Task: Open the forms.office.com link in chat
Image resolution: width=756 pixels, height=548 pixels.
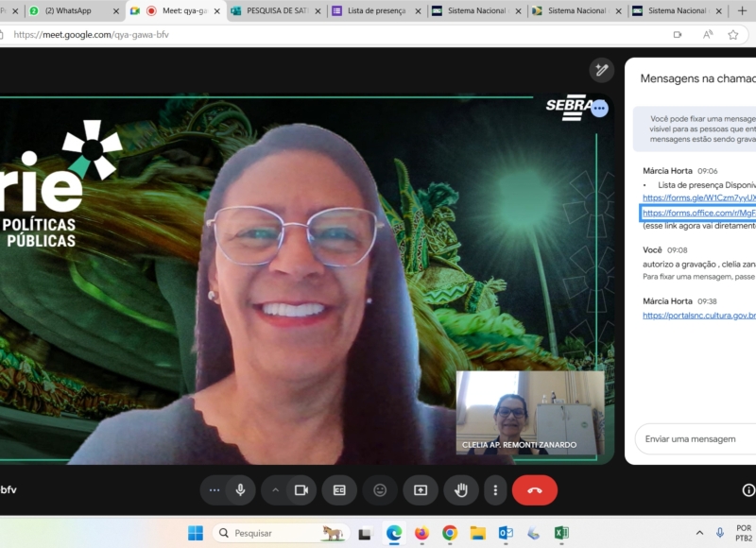Action: pos(698,213)
